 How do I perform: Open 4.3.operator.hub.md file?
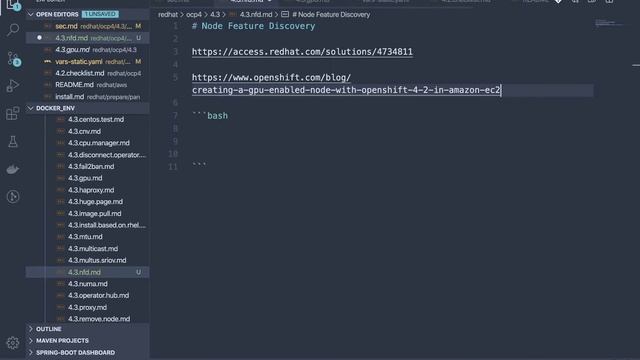88,296
